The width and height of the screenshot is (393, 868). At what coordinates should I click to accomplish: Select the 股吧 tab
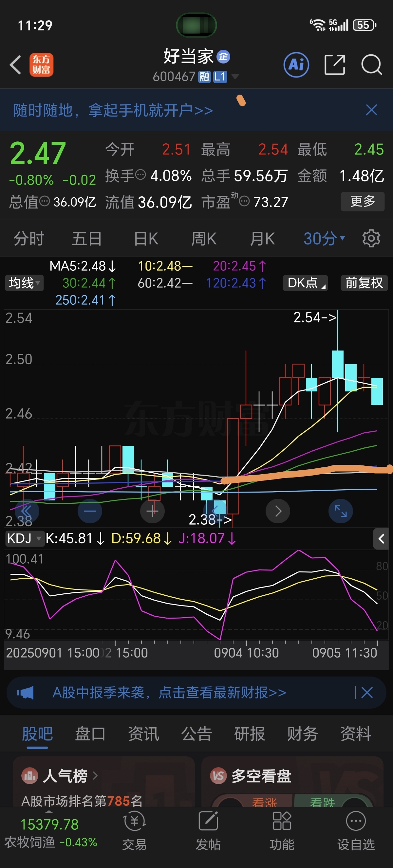pos(37,733)
